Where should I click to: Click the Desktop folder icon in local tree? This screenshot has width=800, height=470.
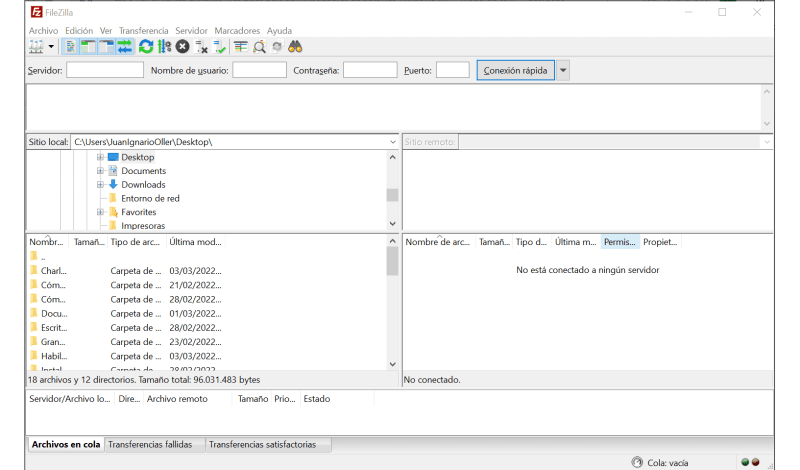click(113, 157)
